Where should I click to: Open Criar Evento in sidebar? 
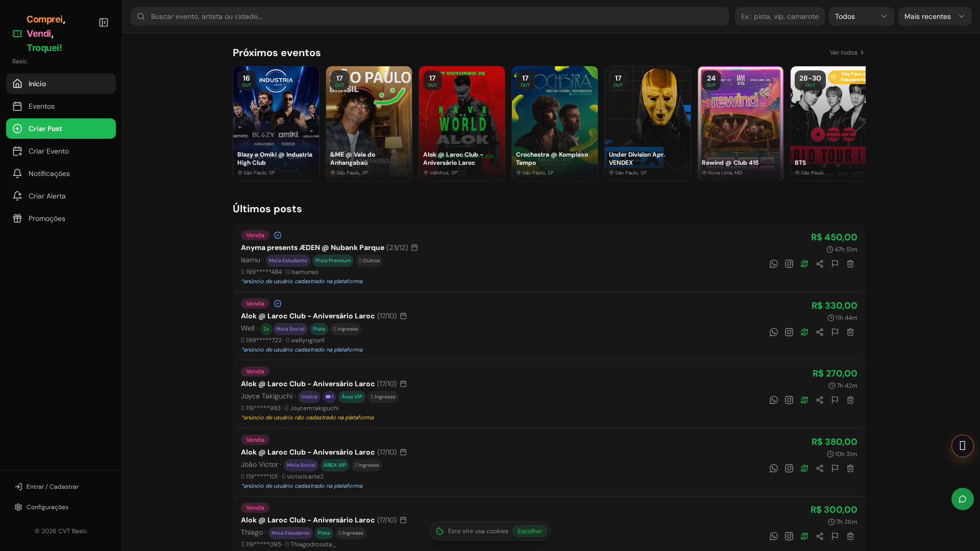point(61,151)
